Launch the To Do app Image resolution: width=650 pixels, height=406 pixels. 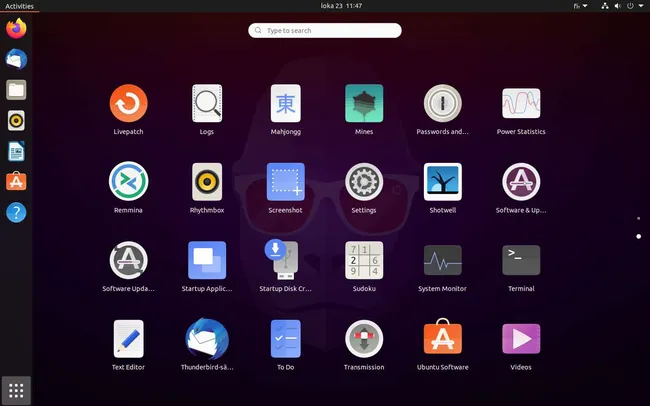click(286, 338)
